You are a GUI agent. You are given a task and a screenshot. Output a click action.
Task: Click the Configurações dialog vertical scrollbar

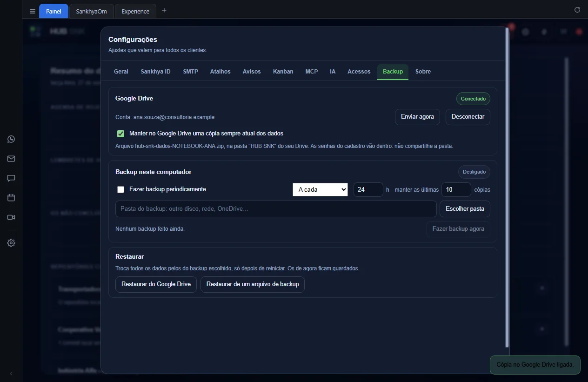click(x=507, y=187)
